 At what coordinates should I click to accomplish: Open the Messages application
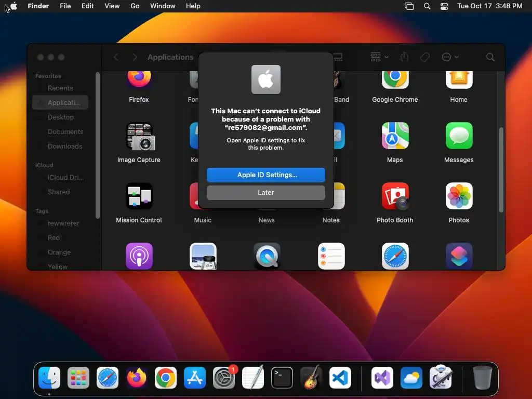click(x=459, y=136)
